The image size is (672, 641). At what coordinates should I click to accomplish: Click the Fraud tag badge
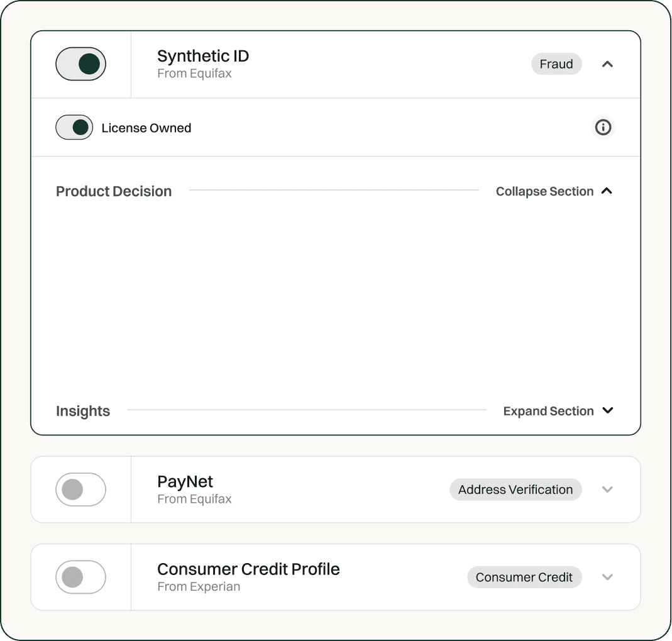click(556, 64)
